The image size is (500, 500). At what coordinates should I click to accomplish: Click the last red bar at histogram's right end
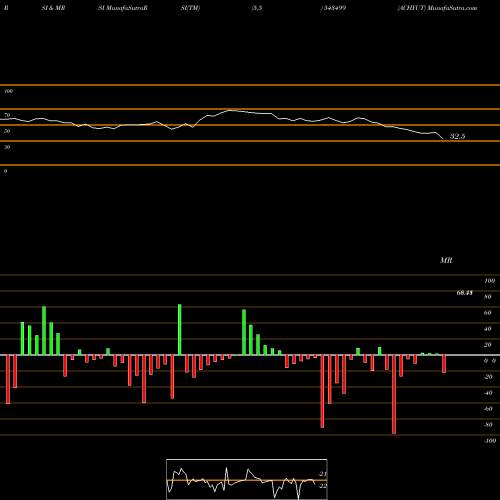coord(444,364)
